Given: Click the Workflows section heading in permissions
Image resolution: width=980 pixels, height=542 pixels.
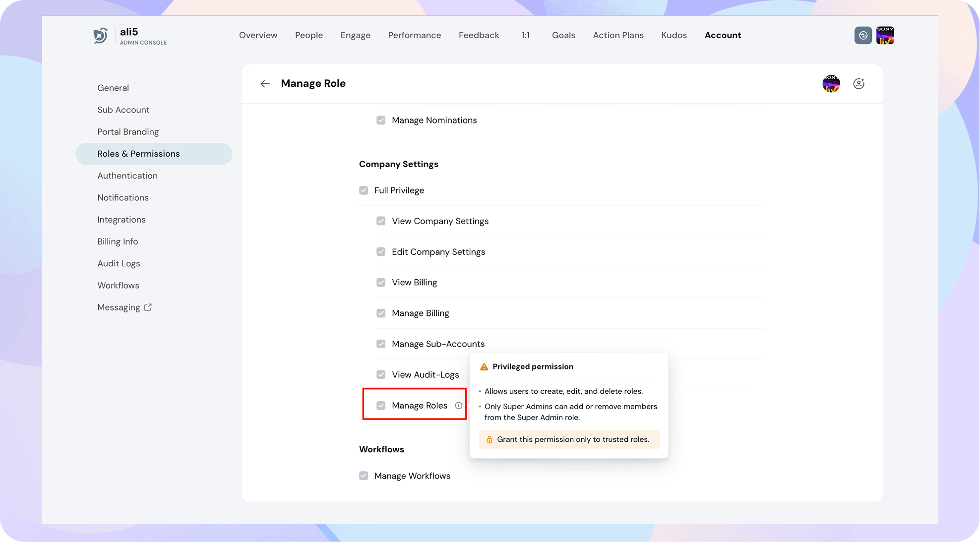Looking at the screenshot, I should pyautogui.click(x=381, y=449).
